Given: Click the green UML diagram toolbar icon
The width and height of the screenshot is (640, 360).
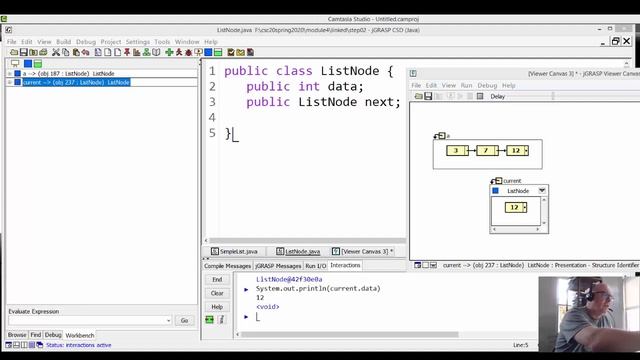Looking at the screenshot, I should click(146, 52).
